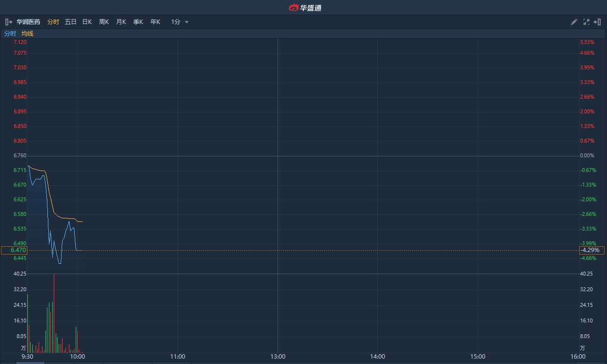
Task: Select the 月K monthly candlestick tab
Action: click(121, 22)
